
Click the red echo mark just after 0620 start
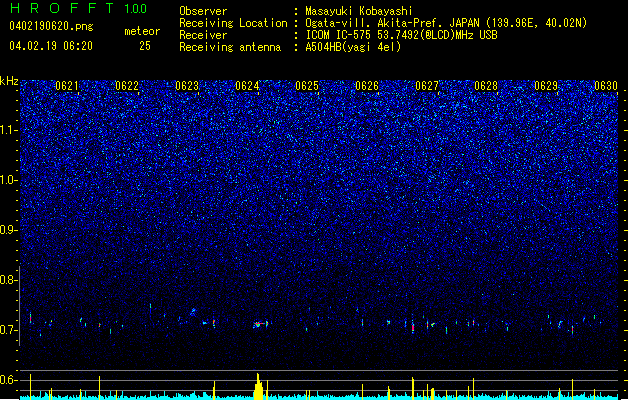30,318
